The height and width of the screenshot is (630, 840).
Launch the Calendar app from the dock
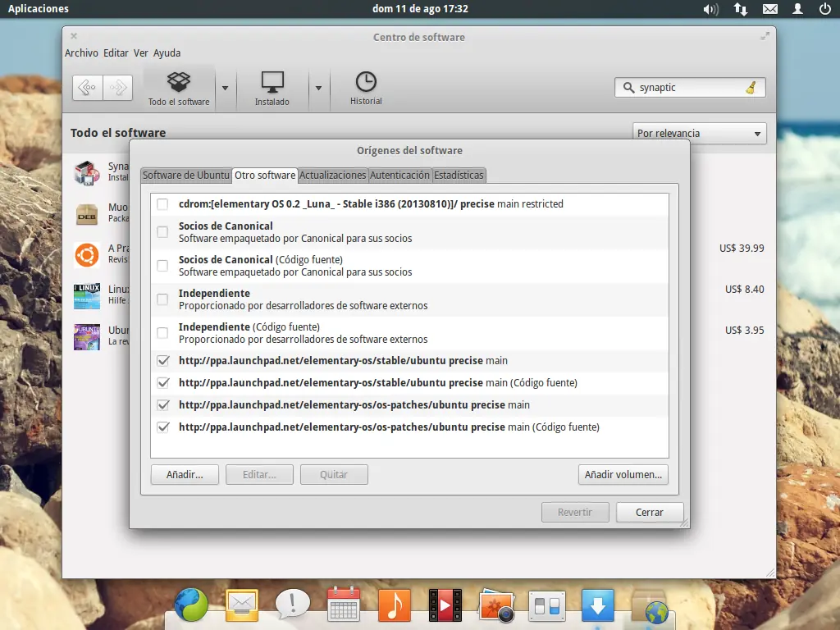pyautogui.click(x=343, y=605)
